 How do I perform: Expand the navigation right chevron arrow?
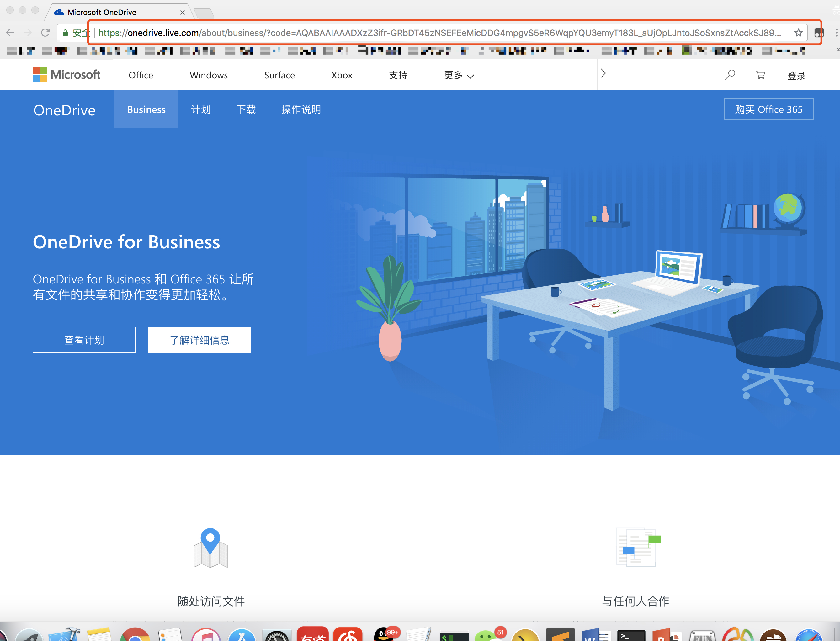(x=603, y=73)
